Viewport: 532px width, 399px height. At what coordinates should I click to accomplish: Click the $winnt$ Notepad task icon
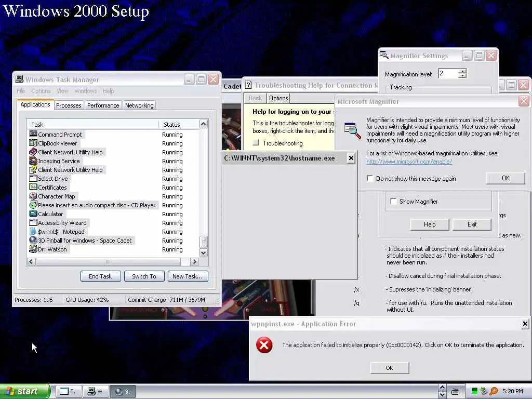tap(33, 231)
